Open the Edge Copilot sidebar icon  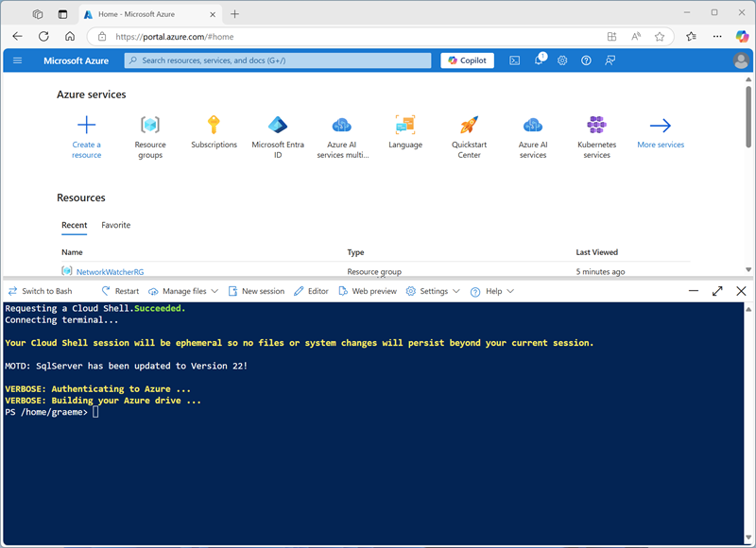(742, 36)
